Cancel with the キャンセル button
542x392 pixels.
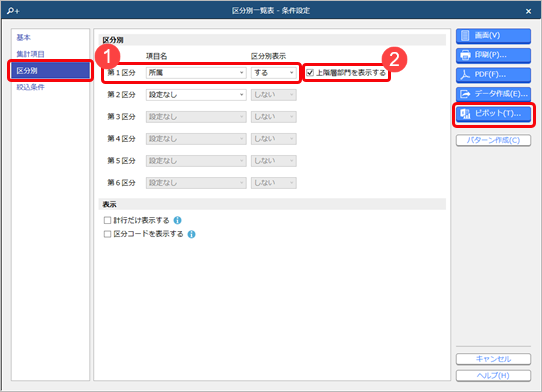point(493,359)
